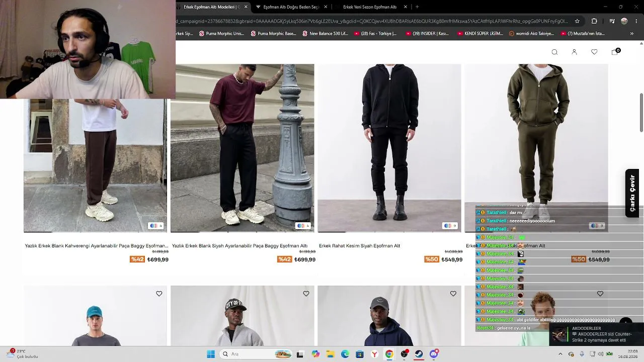Open '(7) Mustafa'nın İsta...' bookmark
Image resolution: width=644 pixels, height=362 pixels.
click(582, 34)
